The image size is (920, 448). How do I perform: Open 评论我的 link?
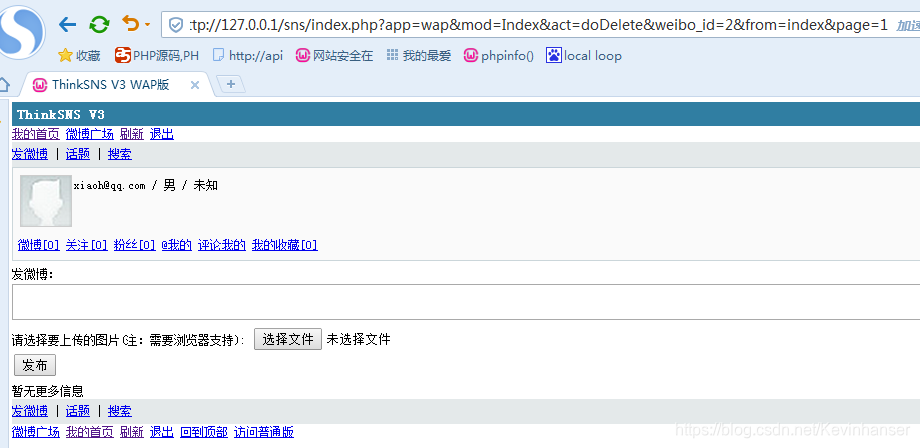222,245
